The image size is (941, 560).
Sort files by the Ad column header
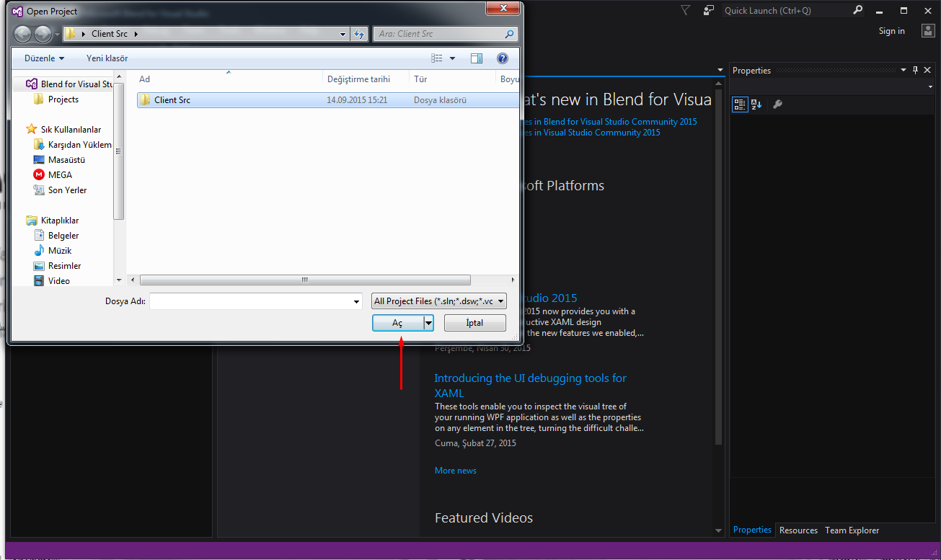pos(229,79)
